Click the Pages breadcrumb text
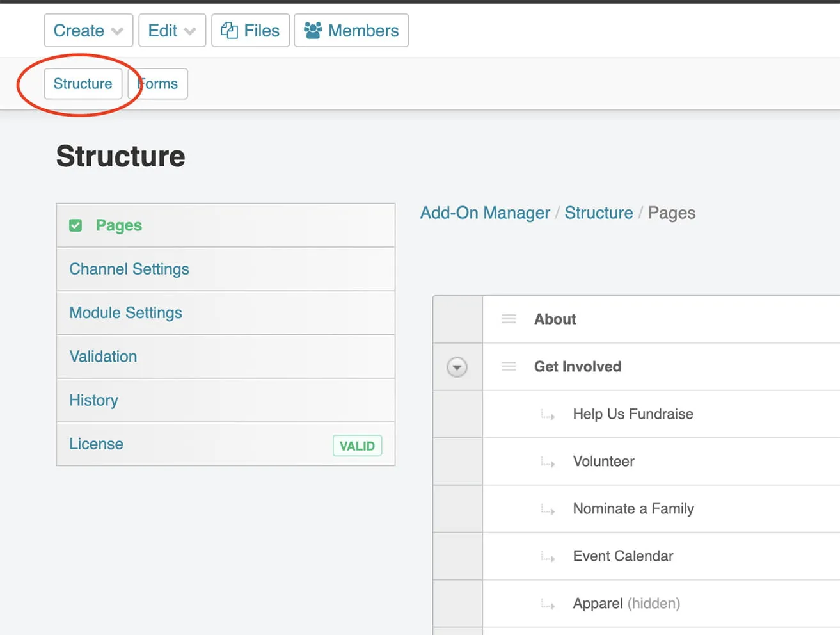 click(672, 213)
